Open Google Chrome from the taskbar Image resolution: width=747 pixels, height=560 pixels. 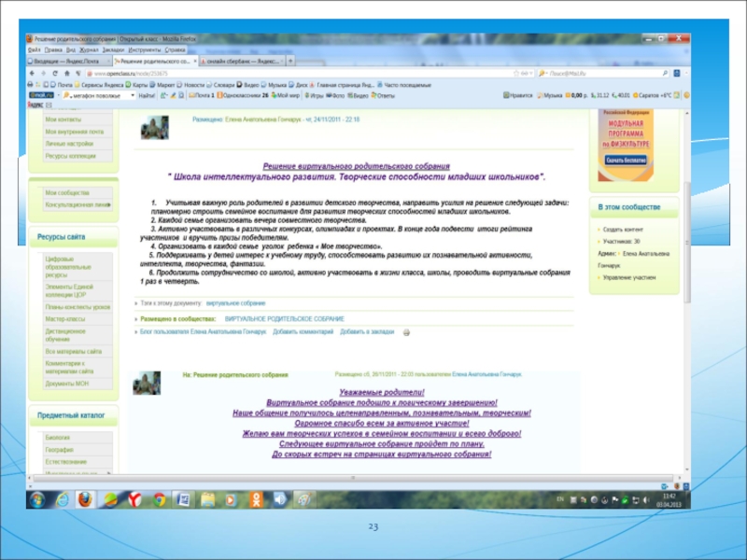[159, 499]
